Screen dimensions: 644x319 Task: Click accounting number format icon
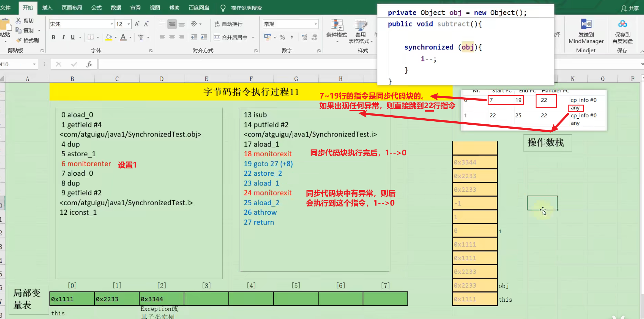pos(267,37)
